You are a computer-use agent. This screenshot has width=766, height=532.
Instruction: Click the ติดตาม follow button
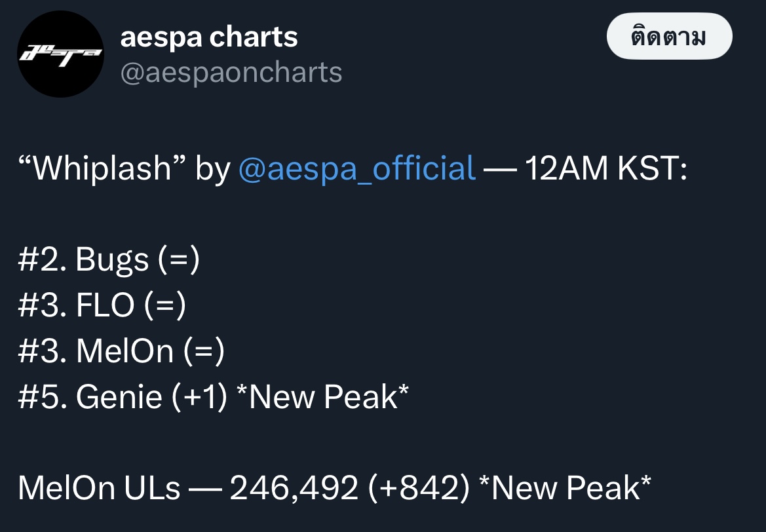tap(668, 37)
